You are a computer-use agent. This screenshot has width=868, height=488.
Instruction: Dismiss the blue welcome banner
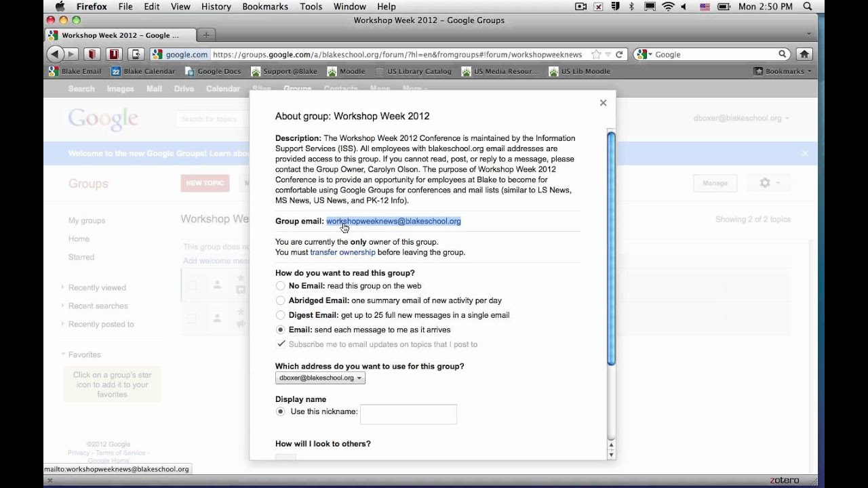tap(805, 153)
